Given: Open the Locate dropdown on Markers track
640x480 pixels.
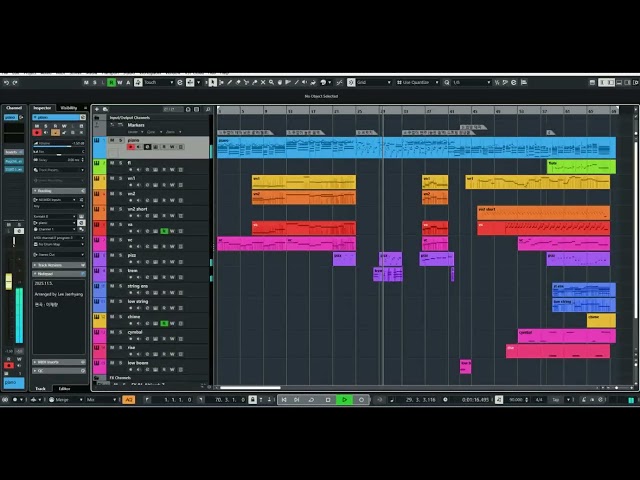Looking at the screenshot, I should 136,132.
